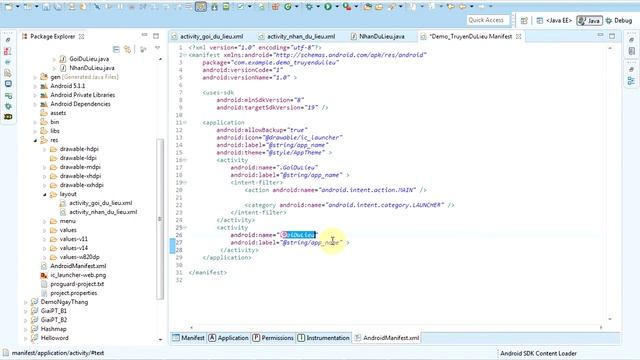Click Android SDK Content Loader status text
This screenshot has height=360, width=640.
[538, 353]
